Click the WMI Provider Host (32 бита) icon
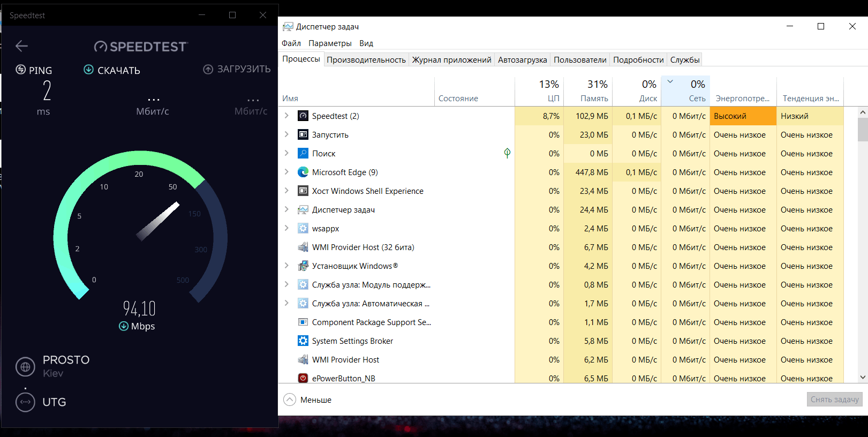The height and width of the screenshot is (437, 868). [303, 247]
